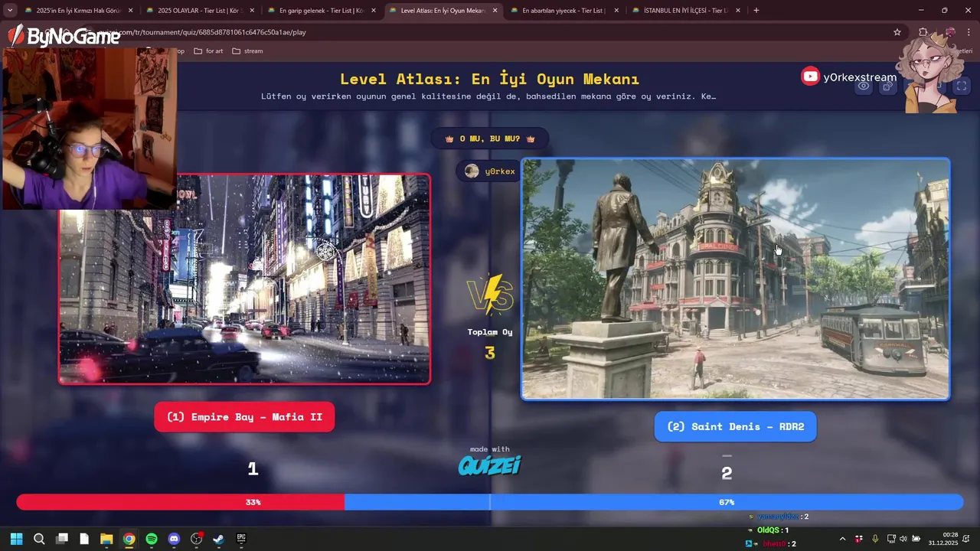Open the Chrome tab search dropdown arrow
The height and width of the screenshot is (551, 980).
tap(10, 11)
